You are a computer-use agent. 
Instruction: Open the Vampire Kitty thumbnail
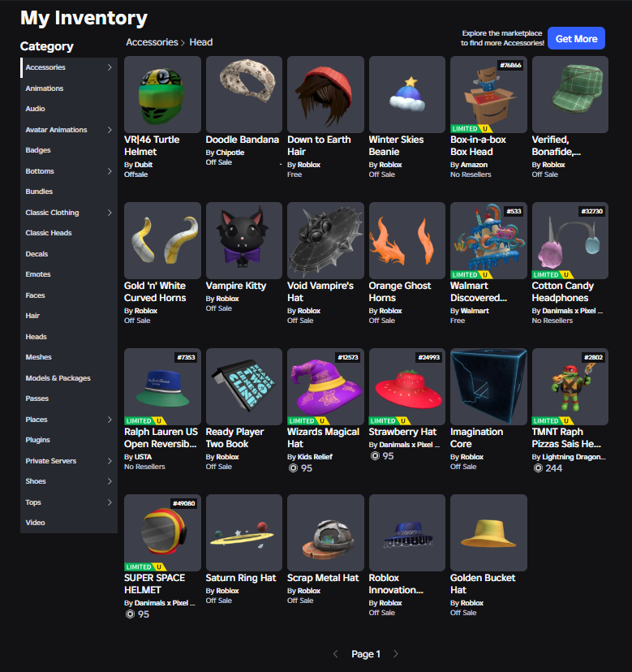tap(244, 240)
